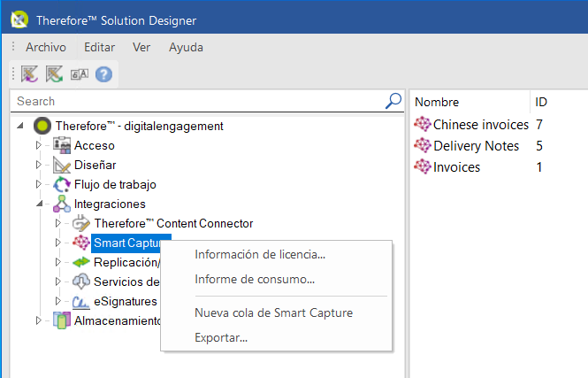Click the second toolbar icon with green arrow
Image resolution: width=588 pixels, height=378 pixels.
click(54, 74)
